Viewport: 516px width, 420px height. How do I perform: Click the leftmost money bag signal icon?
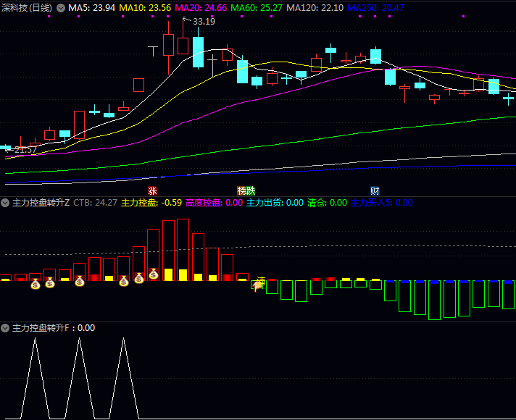tap(35, 284)
